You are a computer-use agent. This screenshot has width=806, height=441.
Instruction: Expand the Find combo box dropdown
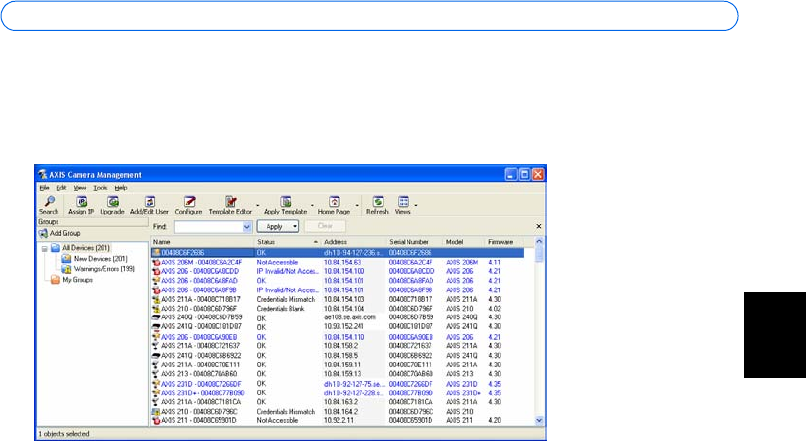point(247,227)
